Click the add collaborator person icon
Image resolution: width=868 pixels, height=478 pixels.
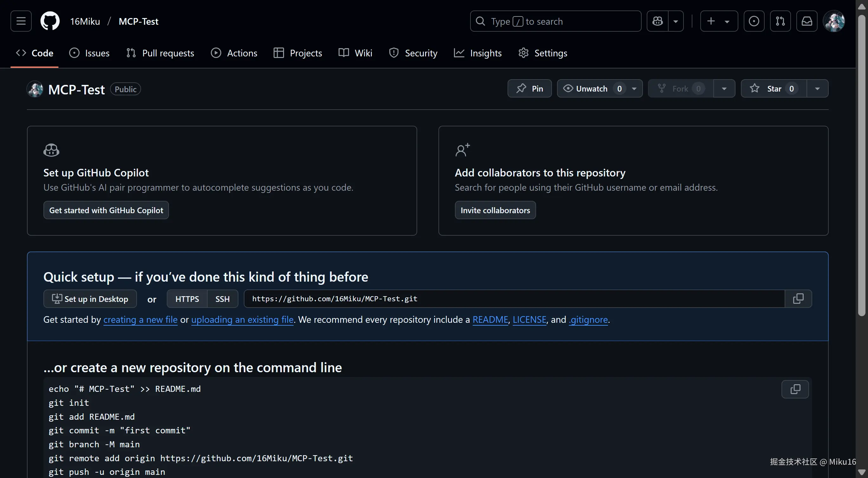(462, 150)
